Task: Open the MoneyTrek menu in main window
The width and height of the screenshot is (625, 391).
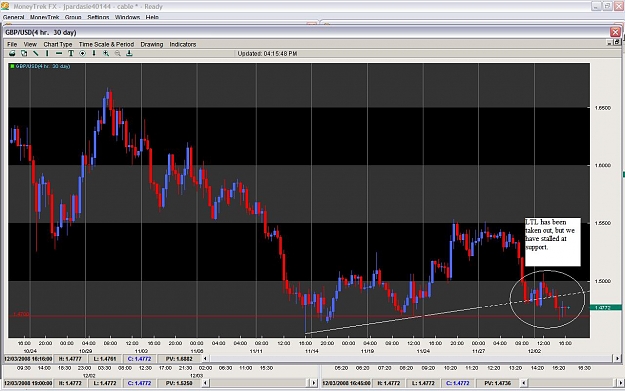Action: [x=45, y=17]
